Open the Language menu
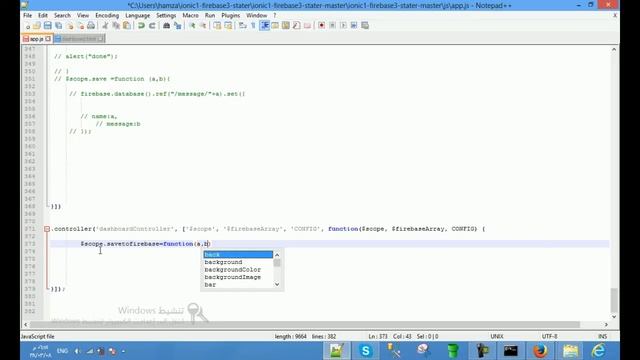The image size is (640, 360). [138, 16]
